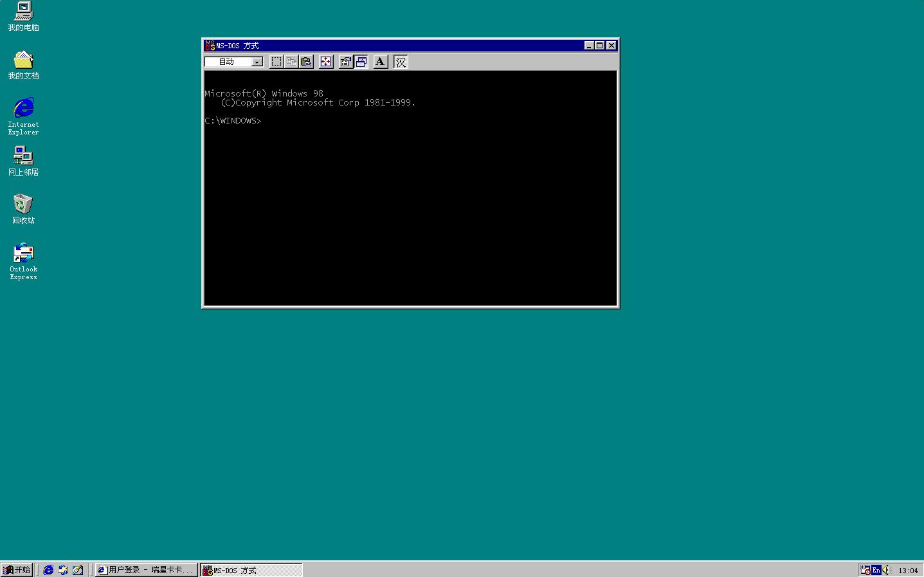The width and height of the screenshot is (924, 577).
Task: Click the MS-DOS title bar system menu icon
Action: [x=210, y=46]
